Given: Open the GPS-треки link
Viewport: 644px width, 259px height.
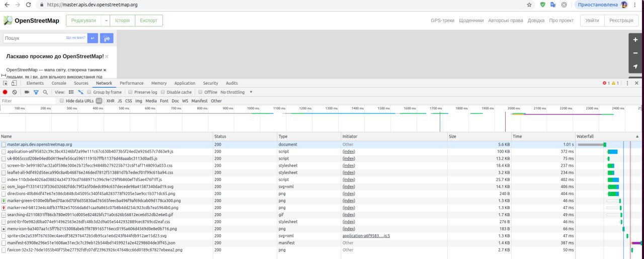Looking at the screenshot, I should [x=443, y=21].
